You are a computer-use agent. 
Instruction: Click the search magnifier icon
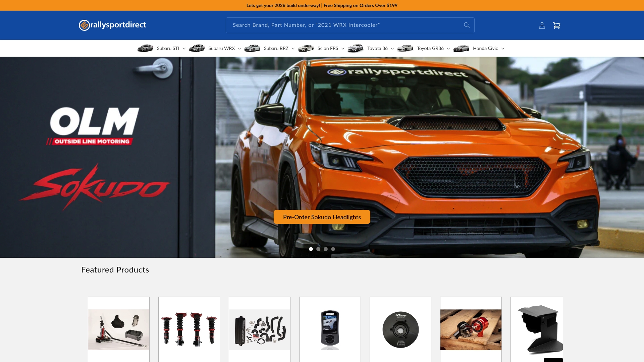pyautogui.click(x=467, y=25)
